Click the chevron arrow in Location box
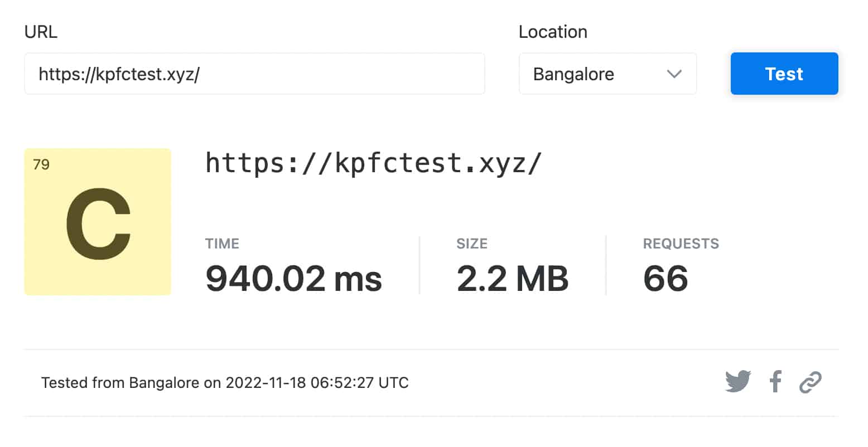The image size is (868, 447). click(x=674, y=74)
